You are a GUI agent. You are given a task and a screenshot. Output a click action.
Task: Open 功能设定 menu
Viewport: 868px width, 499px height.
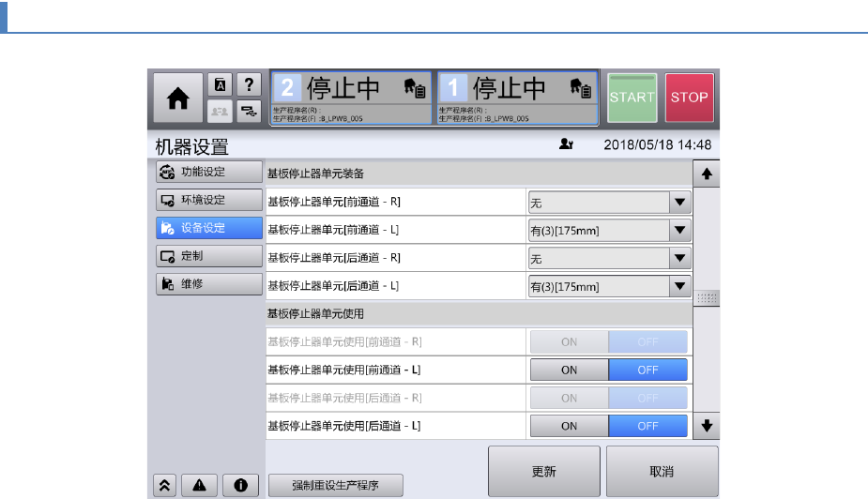point(209,172)
